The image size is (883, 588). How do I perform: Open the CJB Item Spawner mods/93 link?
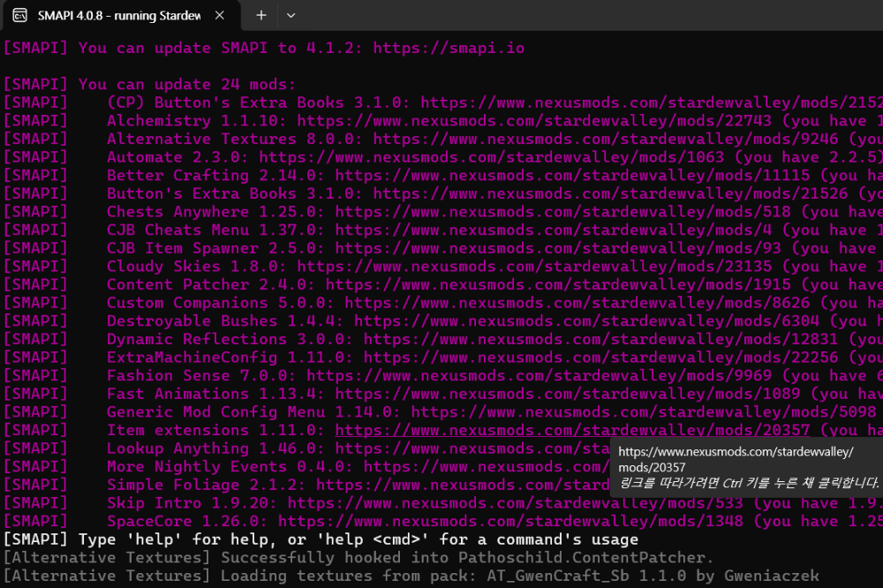pos(558,248)
